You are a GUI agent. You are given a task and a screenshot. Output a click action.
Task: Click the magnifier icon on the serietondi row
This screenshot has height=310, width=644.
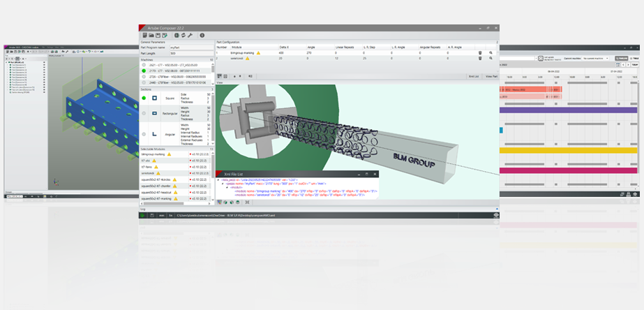(491, 59)
